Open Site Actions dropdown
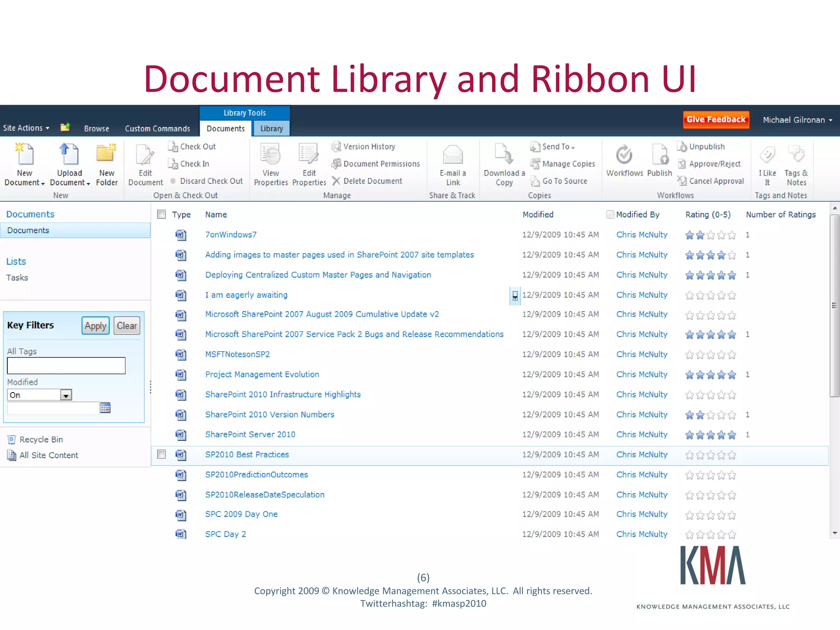Screen dimensions: 840x630 pyautogui.click(x=26, y=128)
